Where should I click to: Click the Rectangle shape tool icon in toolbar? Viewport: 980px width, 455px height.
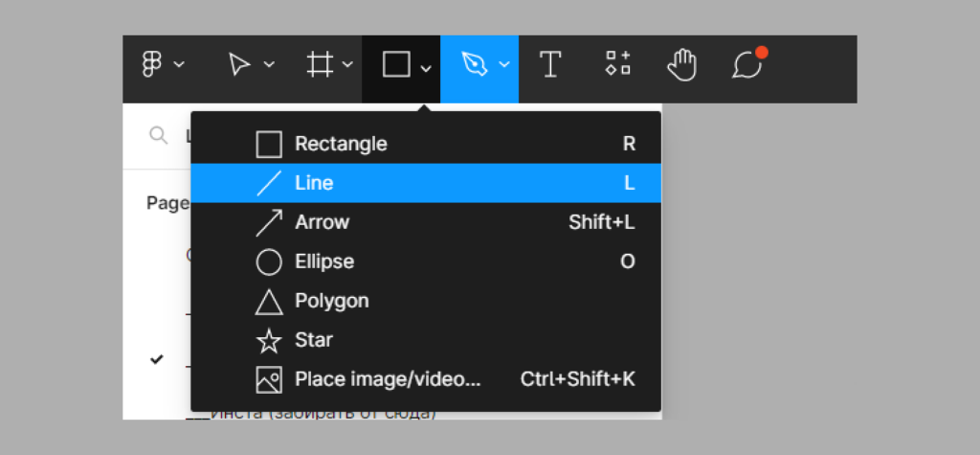coord(396,64)
